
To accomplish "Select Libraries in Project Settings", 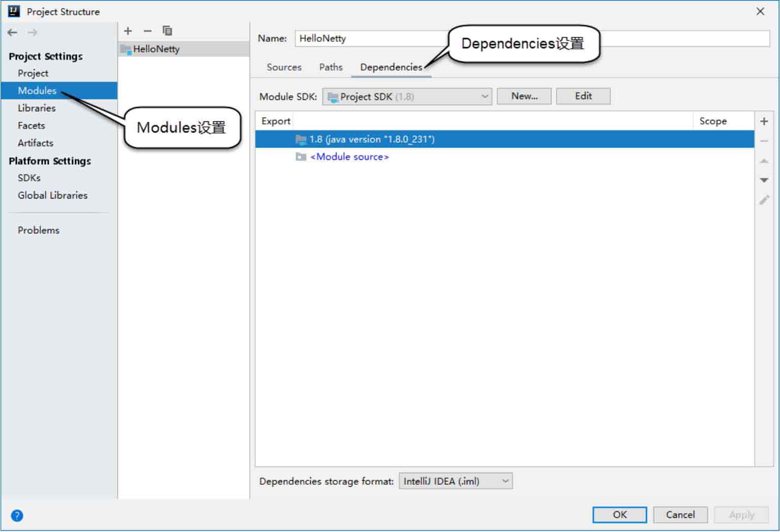I will point(37,108).
